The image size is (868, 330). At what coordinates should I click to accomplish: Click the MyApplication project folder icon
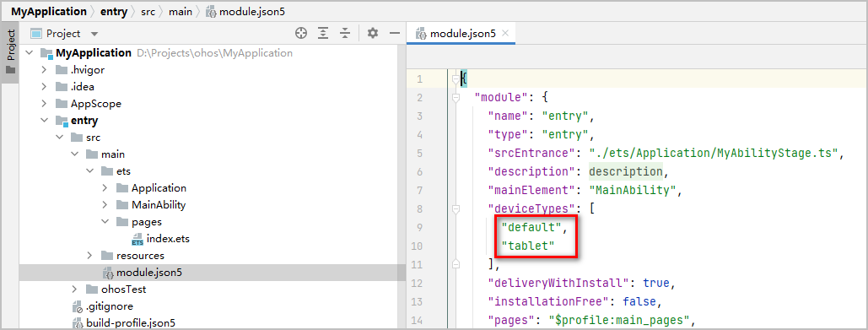point(46,53)
